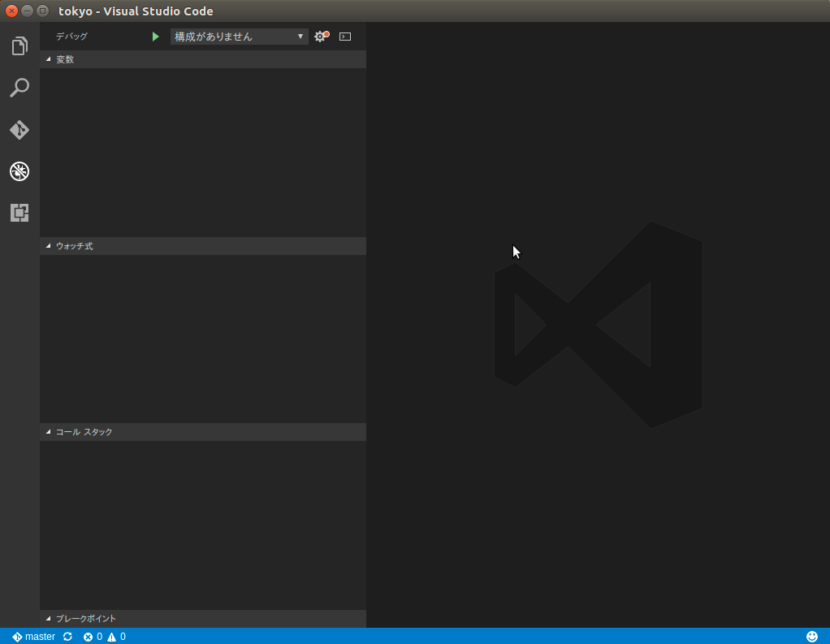Screen dimensions: 830x644
Task: Collapse the ウォッチ式 section
Action: 203,246
